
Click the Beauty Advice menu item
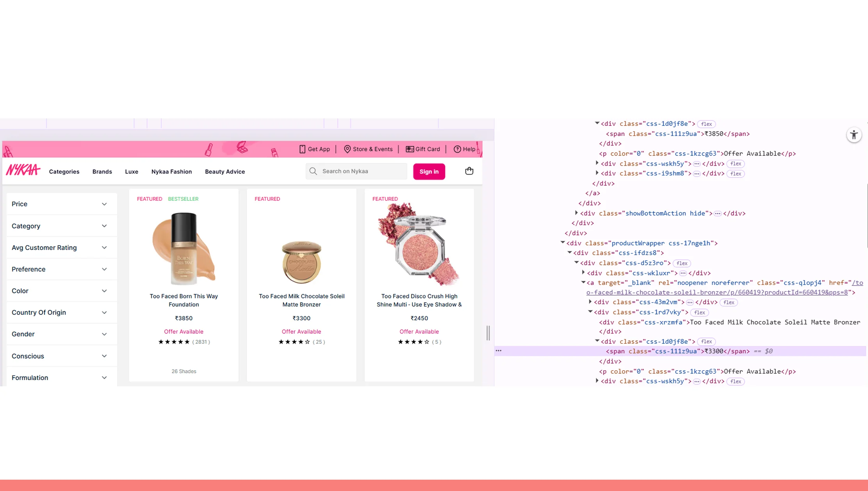point(225,171)
